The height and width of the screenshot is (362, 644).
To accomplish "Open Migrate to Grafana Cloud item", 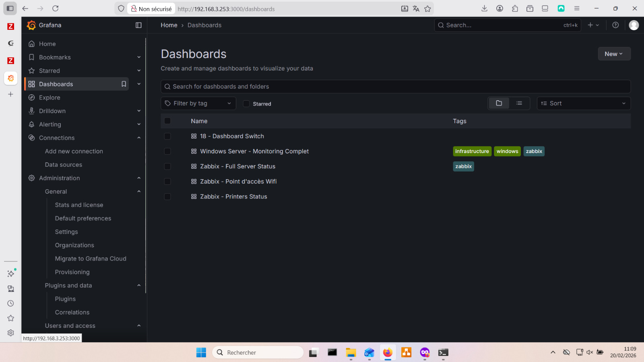I will 91,259.
